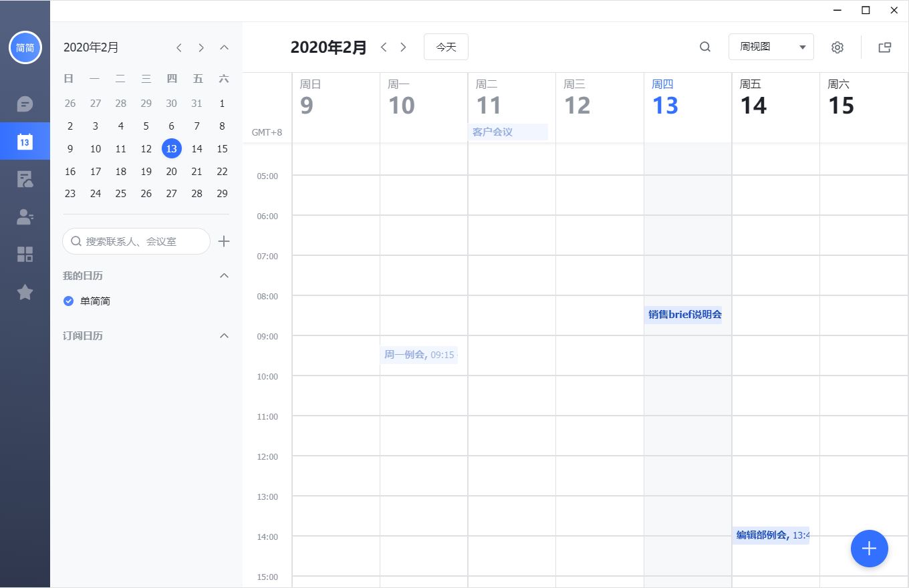Click the 简简 avatar in the sidebar
909x588 pixels.
25,47
